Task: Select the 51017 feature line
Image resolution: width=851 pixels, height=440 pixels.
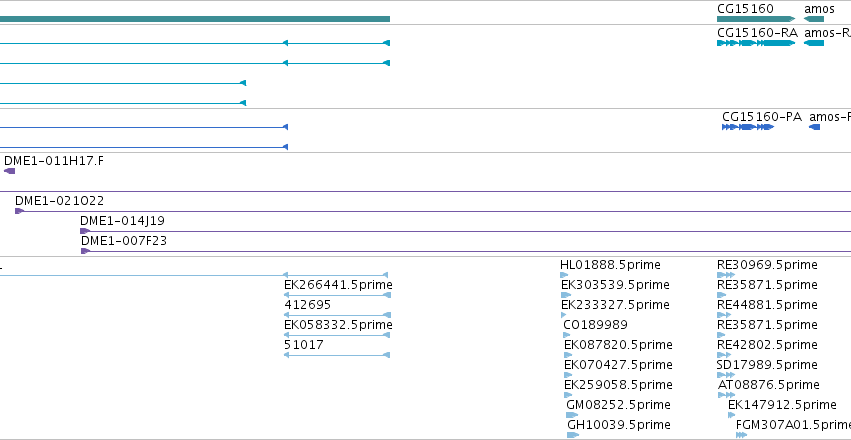Action: pyautogui.click(x=337, y=355)
